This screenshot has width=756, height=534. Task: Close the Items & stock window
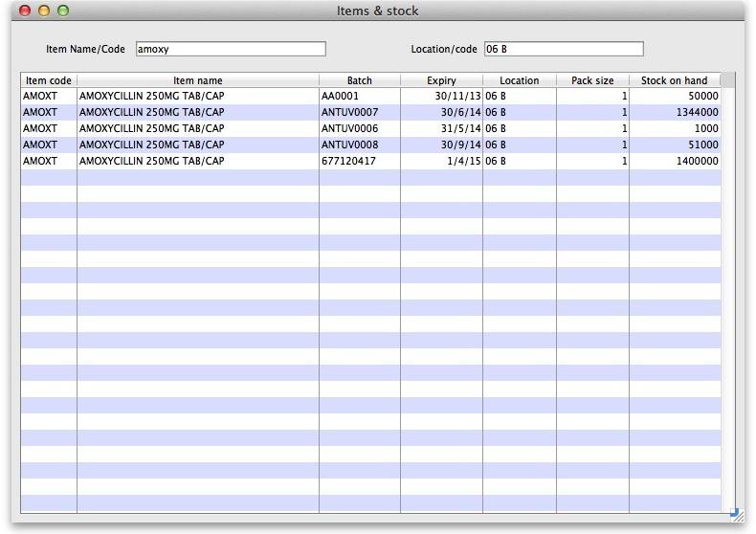pos(26,11)
